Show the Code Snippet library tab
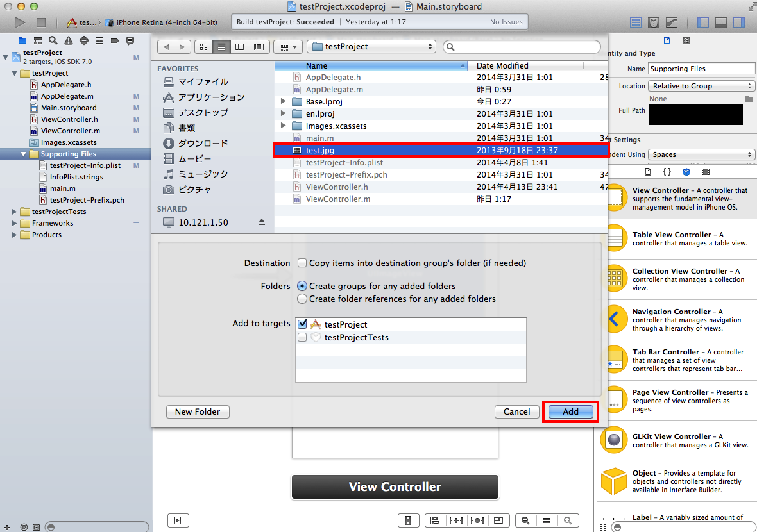The image size is (757, 532). tap(667, 172)
